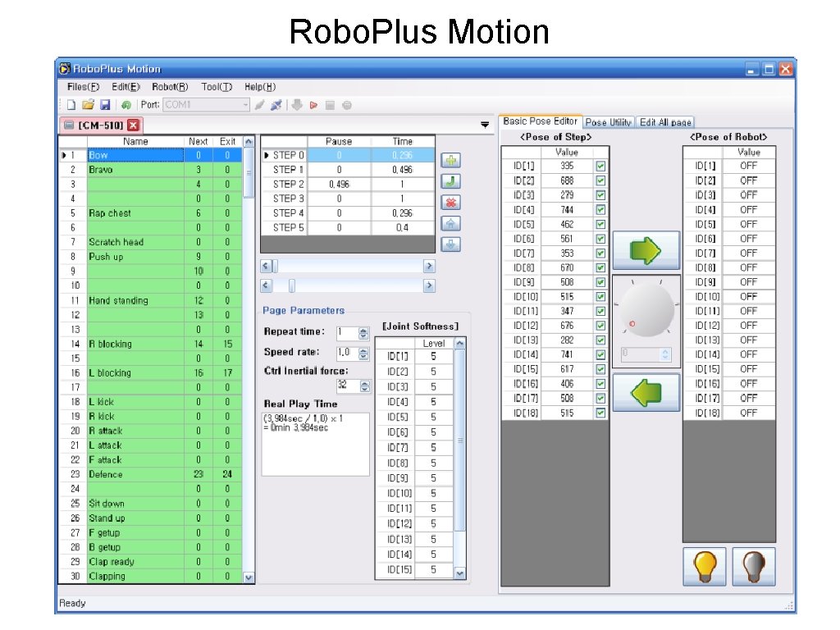Toggle checkbox for ID[11] value 347
This screenshot has height=630, width=840.
point(600,311)
